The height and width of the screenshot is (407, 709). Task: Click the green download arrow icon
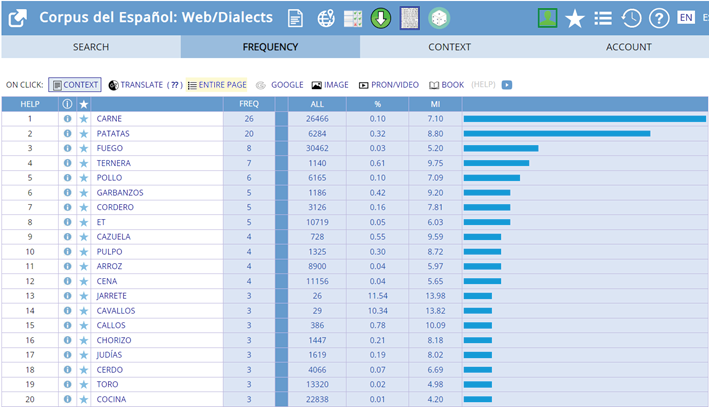[x=381, y=18]
